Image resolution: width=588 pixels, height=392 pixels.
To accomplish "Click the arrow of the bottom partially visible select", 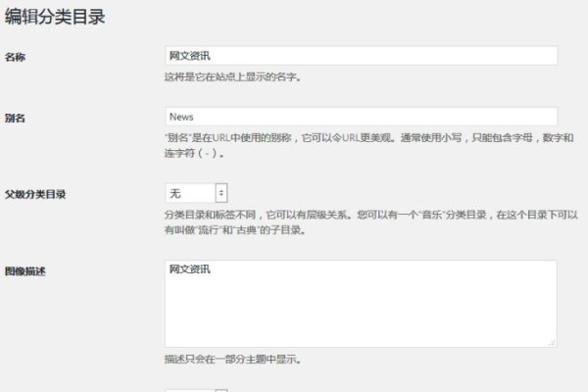I will [x=220, y=389].
